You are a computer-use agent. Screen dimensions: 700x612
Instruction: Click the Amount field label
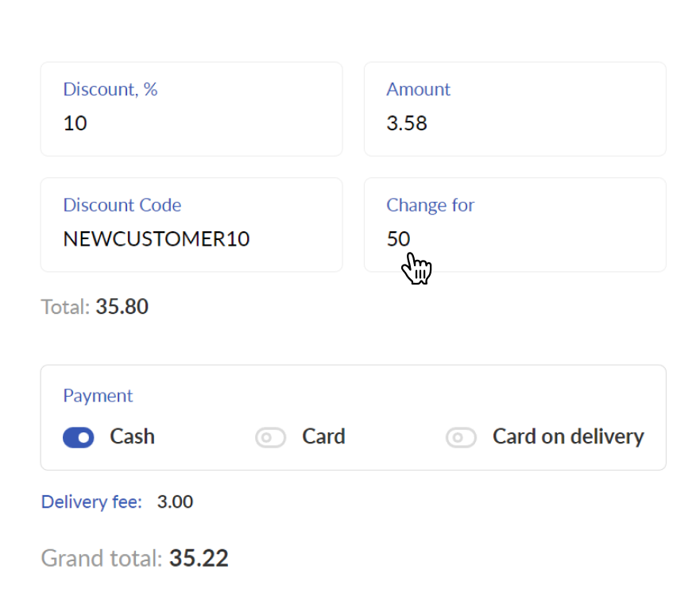point(418,89)
